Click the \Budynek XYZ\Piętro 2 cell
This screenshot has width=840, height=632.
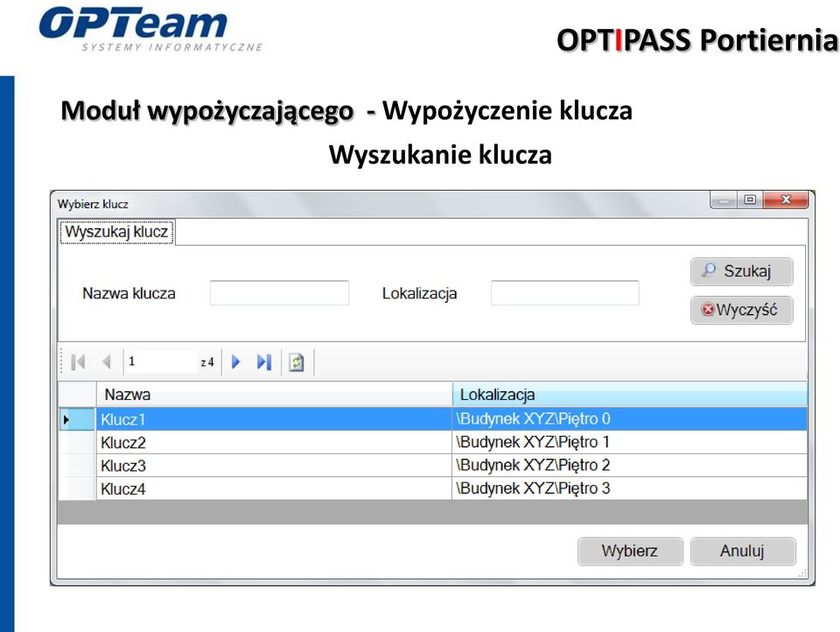pyautogui.click(x=630, y=466)
